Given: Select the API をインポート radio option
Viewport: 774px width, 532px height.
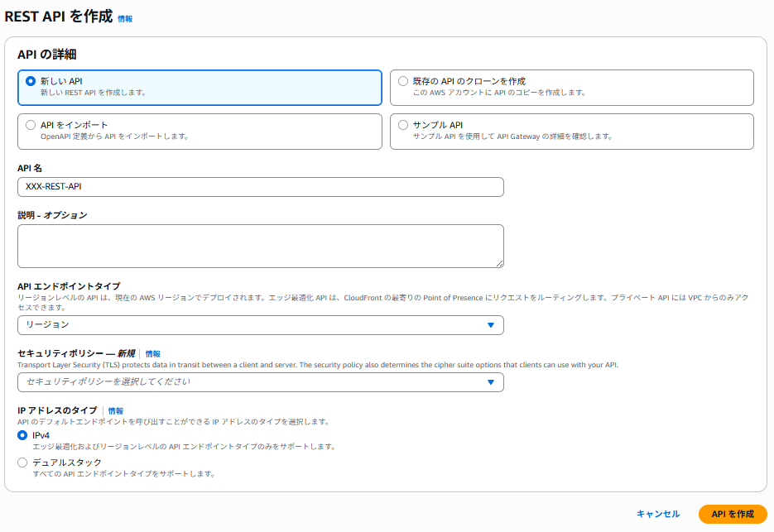Looking at the screenshot, I should pos(31,125).
